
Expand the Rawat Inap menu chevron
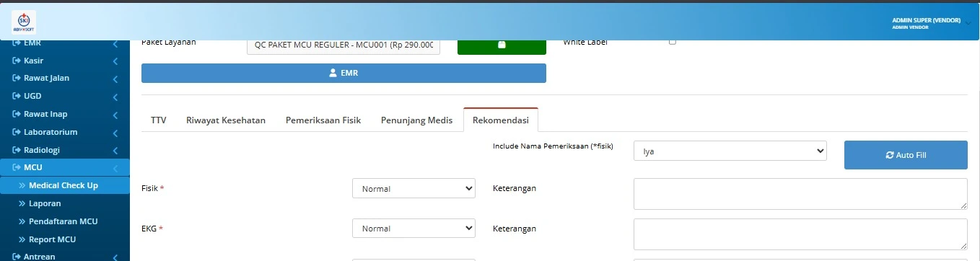point(115,115)
